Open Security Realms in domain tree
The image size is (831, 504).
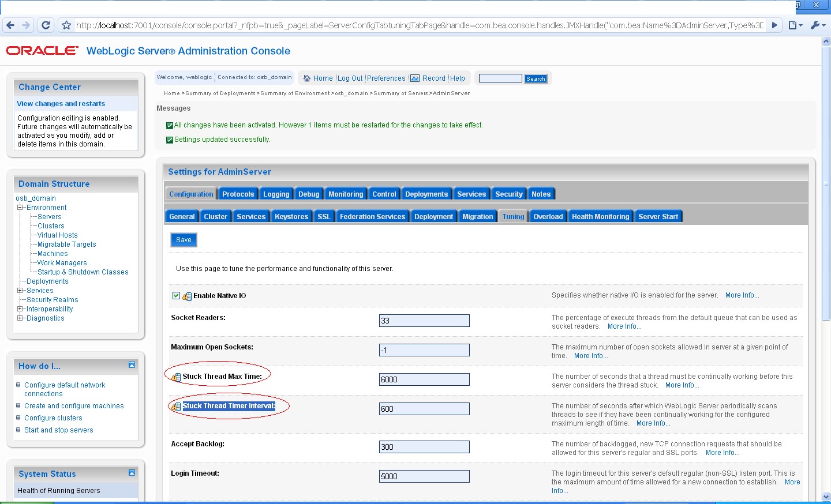tap(52, 300)
